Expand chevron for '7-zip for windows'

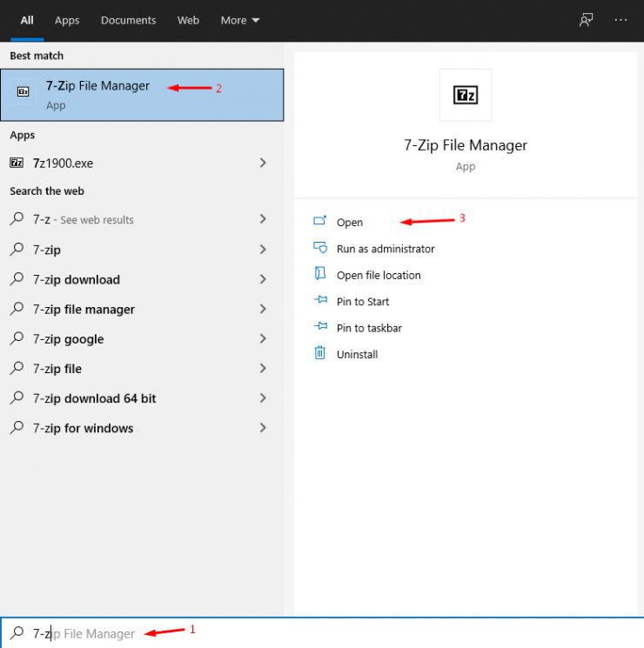tap(263, 428)
